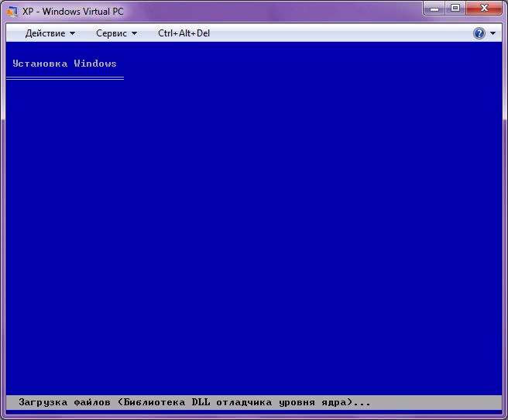Expand the dropdown arrow beside help icon
The image size is (508, 420).
click(x=493, y=33)
